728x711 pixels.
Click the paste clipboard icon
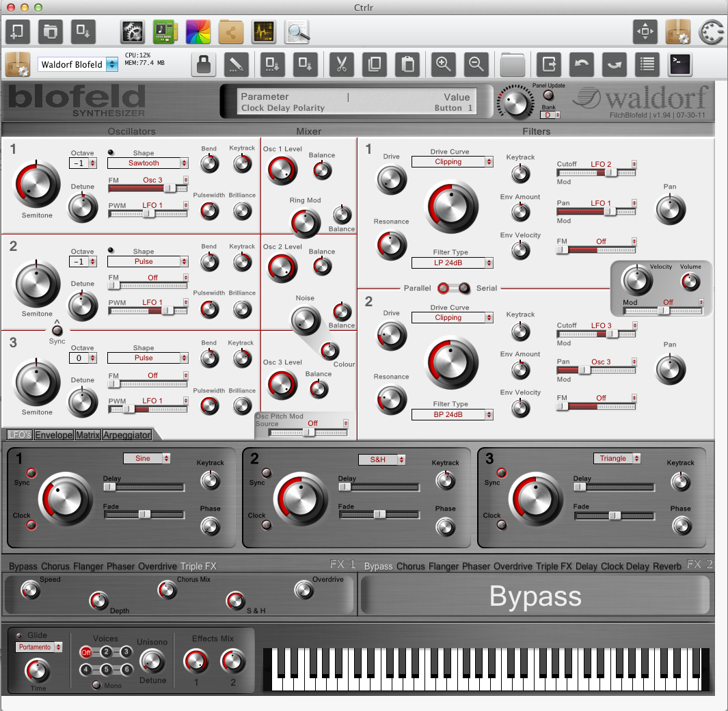point(408,65)
